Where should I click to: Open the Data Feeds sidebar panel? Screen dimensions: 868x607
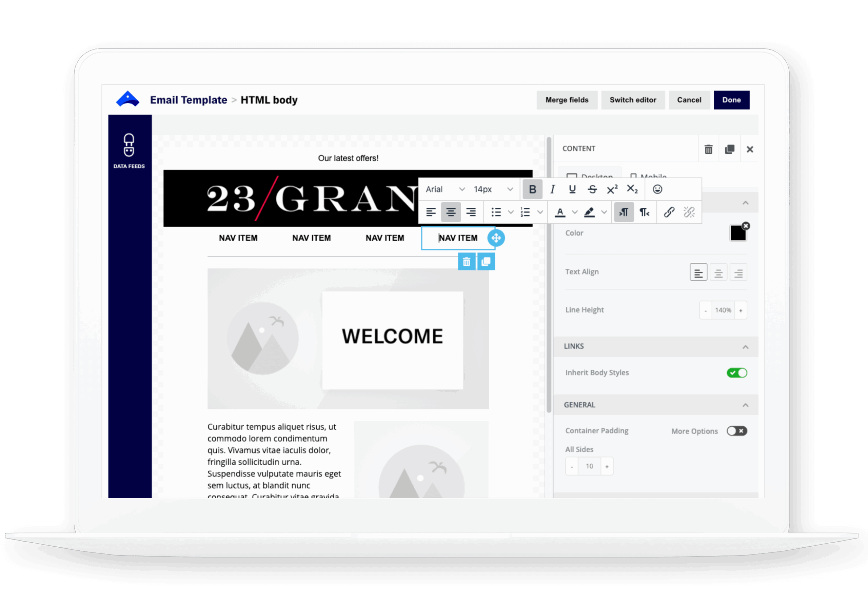[129, 150]
